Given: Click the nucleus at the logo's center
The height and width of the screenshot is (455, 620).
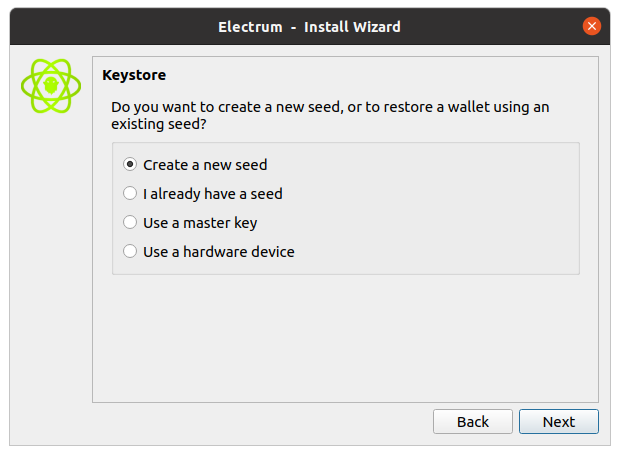Looking at the screenshot, I should (x=51, y=86).
